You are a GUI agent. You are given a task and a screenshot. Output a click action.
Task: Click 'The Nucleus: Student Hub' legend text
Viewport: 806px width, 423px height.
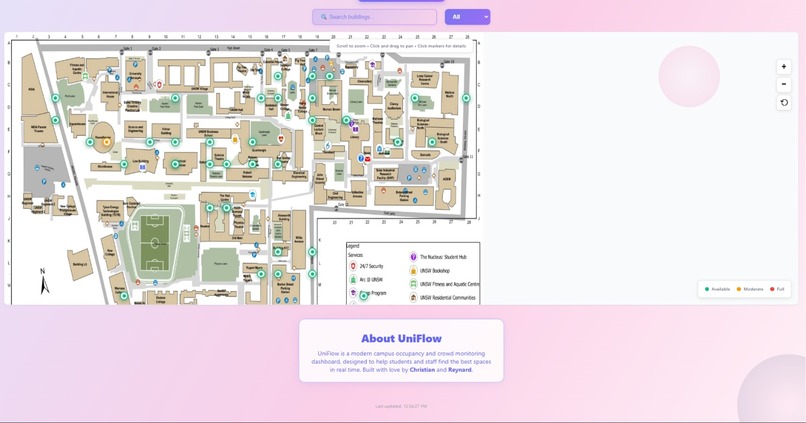pyautogui.click(x=443, y=257)
